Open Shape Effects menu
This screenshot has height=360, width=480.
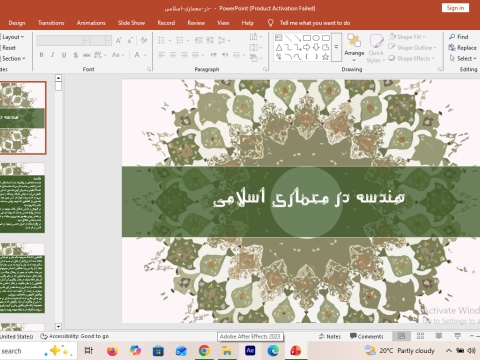tap(412, 59)
